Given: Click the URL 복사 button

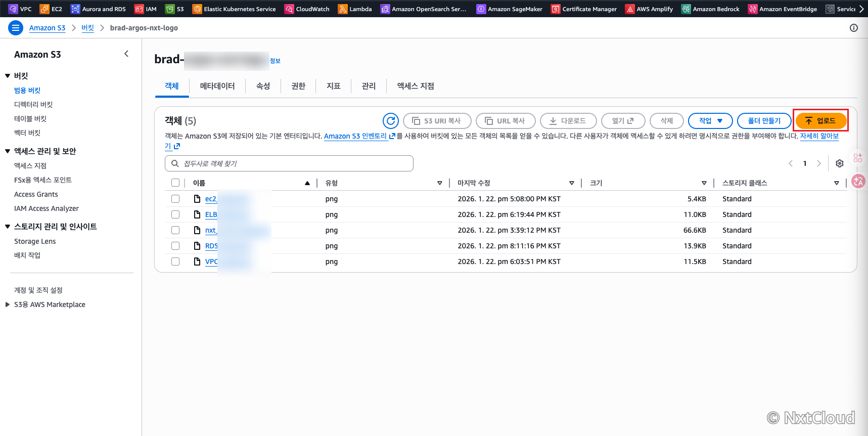Looking at the screenshot, I should tap(506, 121).
